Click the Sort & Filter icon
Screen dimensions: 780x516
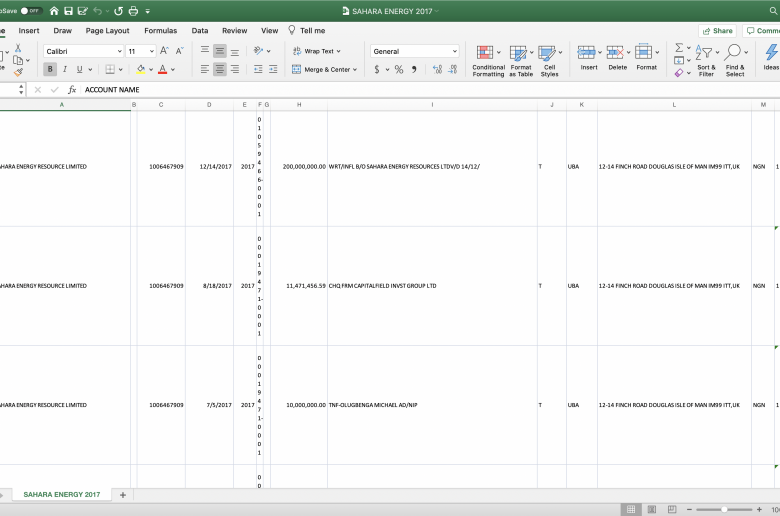[706, 60]
